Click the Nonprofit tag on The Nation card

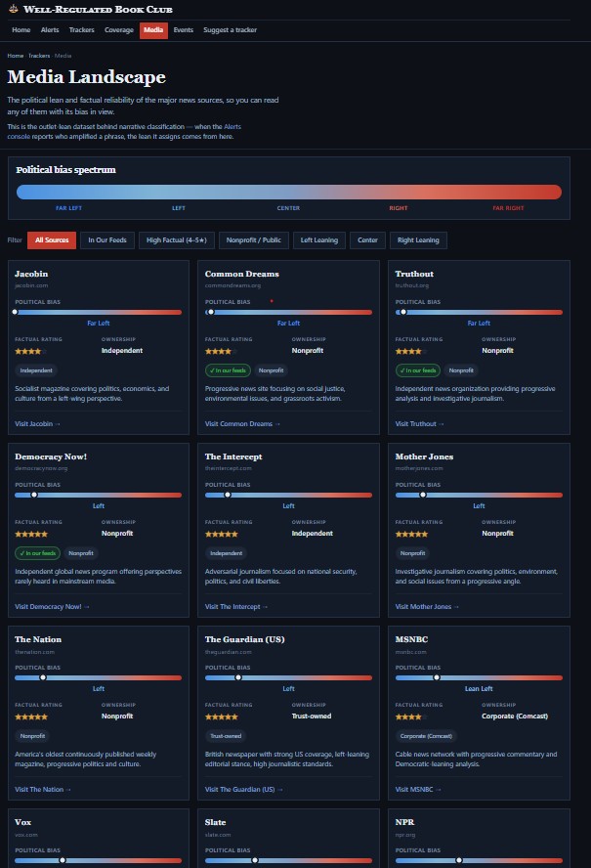(x=32, y=736)
